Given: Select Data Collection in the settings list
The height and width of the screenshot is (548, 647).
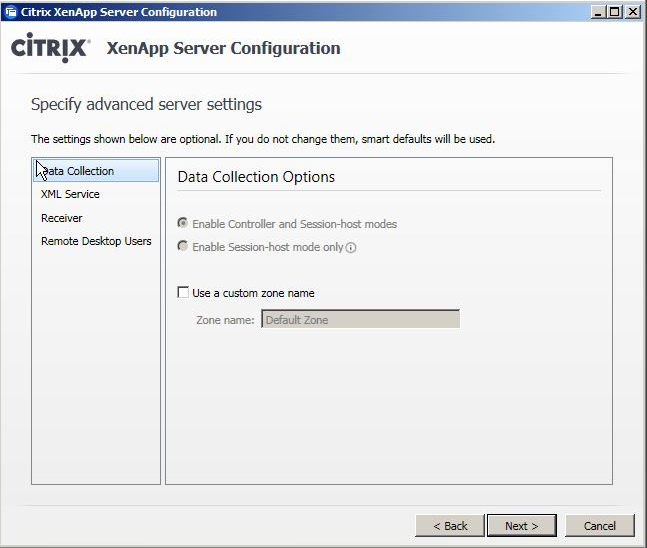Looking at the screenshot, I should (80, 171).
